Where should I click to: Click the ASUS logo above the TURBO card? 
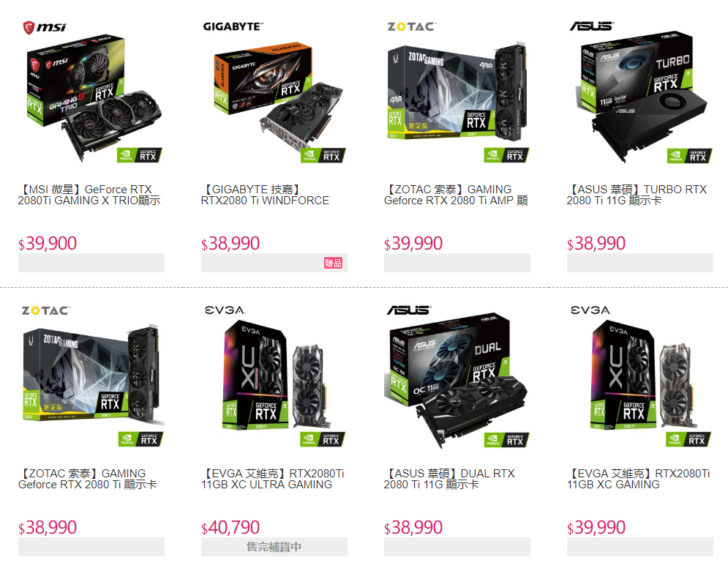coord(592,26)
